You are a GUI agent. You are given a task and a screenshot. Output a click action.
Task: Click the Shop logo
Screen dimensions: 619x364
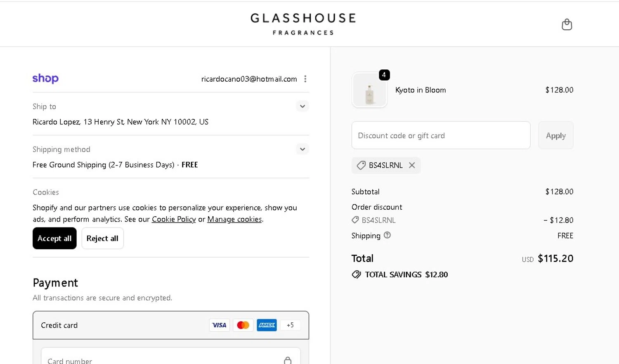pos(45,78)
